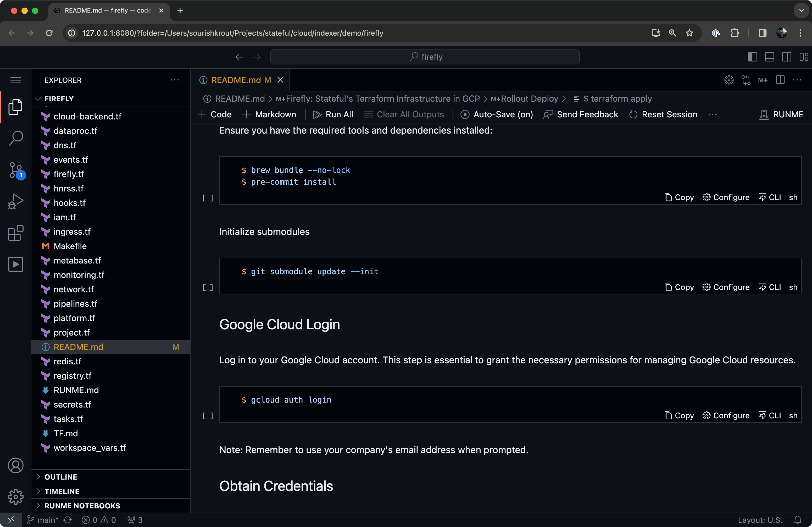
Task: Copy the git submodule update cell
Action: tap(679, 287)
